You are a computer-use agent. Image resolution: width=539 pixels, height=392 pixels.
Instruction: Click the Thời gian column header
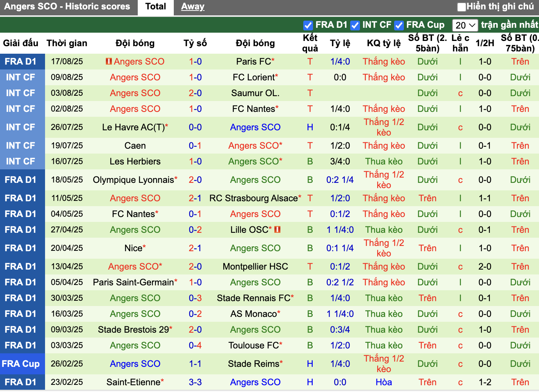67,43
